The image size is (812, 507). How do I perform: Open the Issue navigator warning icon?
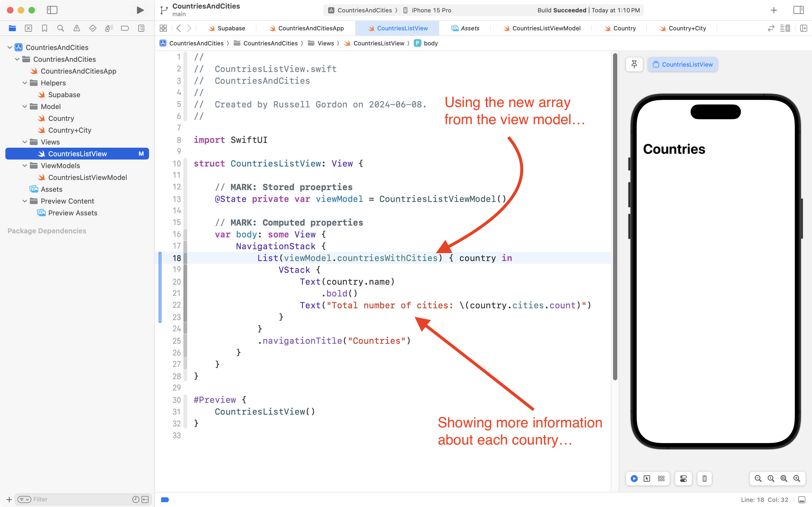[x=77, y=28]
